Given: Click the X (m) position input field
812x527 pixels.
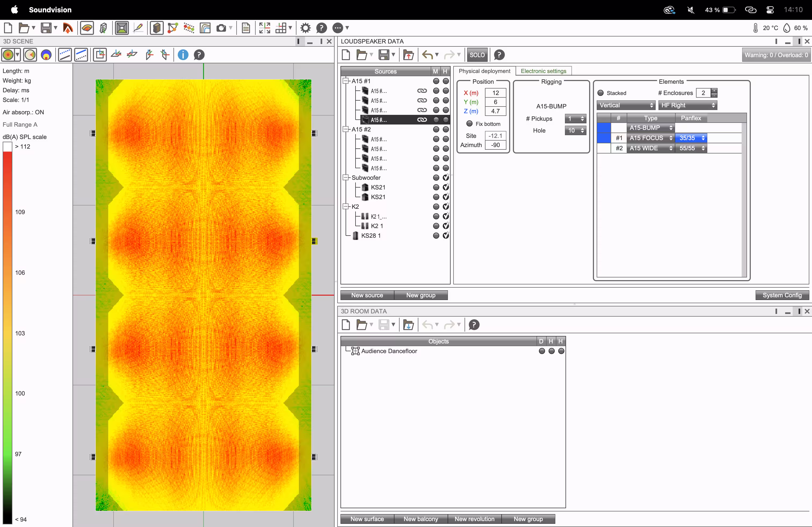Looking at the screenshot, I should click(x=495, y=93).
